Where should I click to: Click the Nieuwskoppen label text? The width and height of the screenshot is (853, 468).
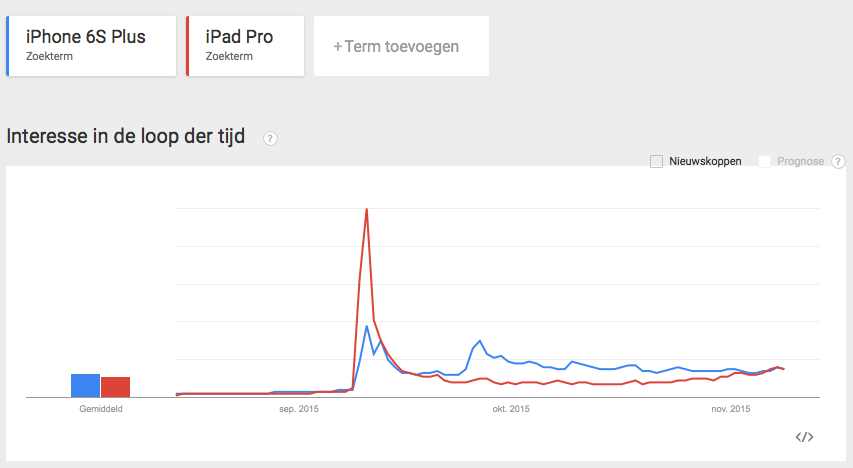point(705,161)
